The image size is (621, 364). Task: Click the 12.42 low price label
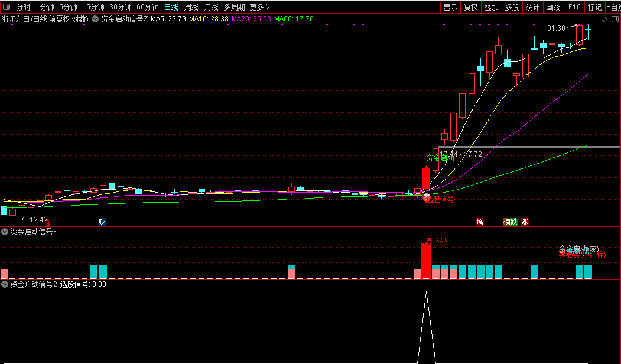click(39, 219)
